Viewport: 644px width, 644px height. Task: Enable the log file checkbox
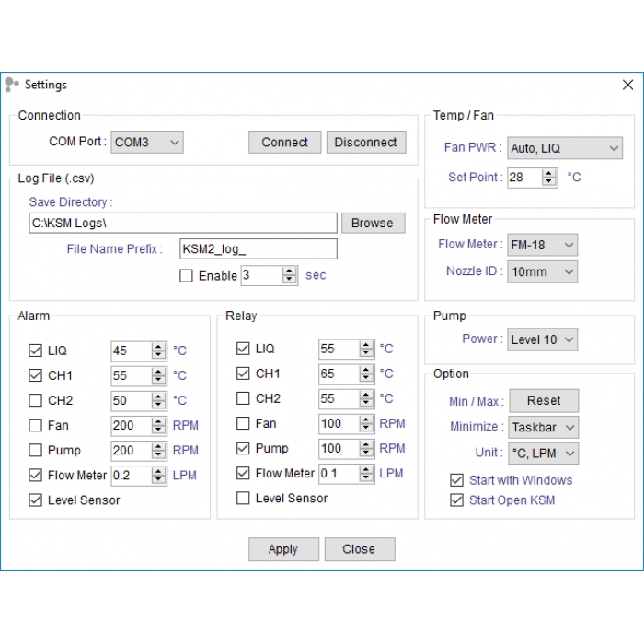click(186, 275)
